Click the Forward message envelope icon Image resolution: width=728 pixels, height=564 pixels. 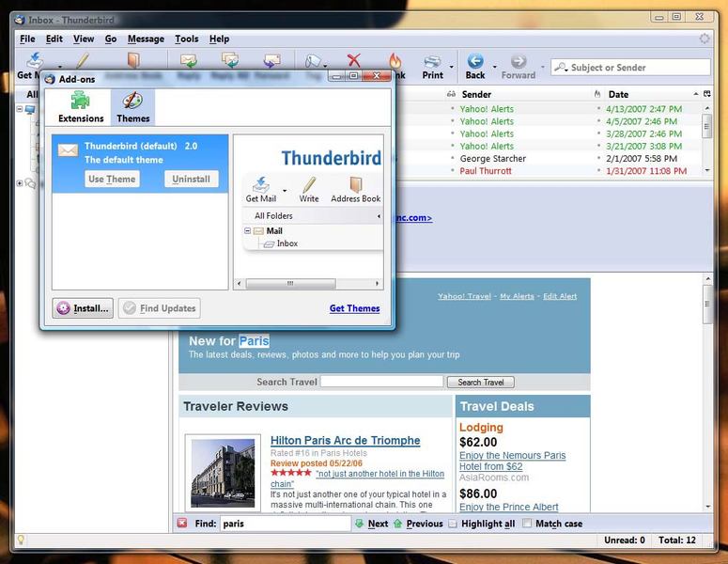(x=272, y=60)
